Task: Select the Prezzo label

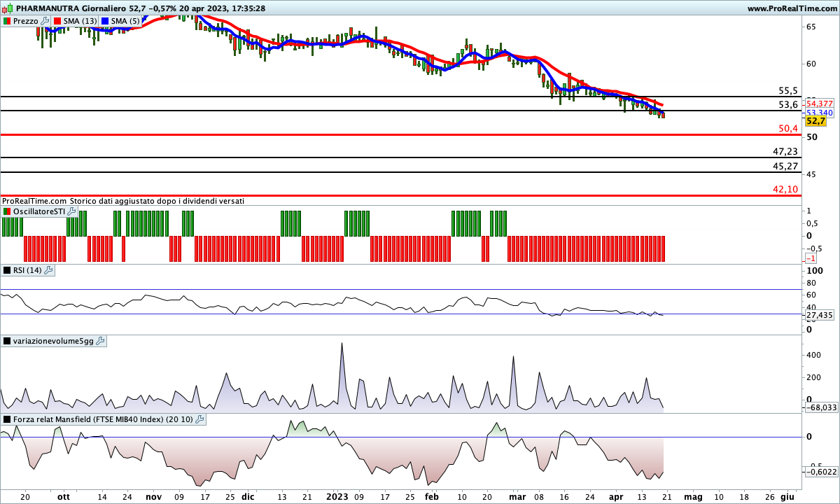Action: pos(26,21)
